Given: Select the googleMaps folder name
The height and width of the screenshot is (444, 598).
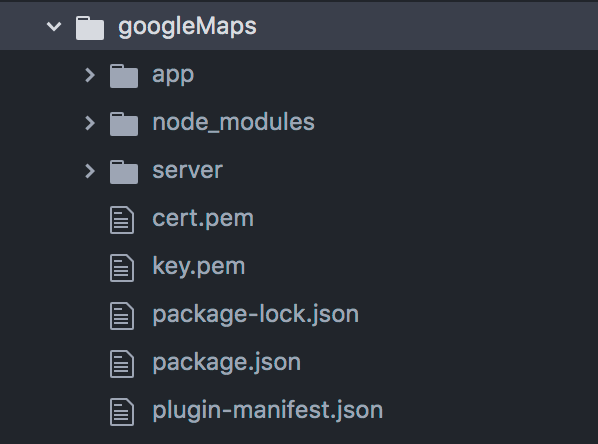Looking at the screenshot, I should (x=187, y=27).
